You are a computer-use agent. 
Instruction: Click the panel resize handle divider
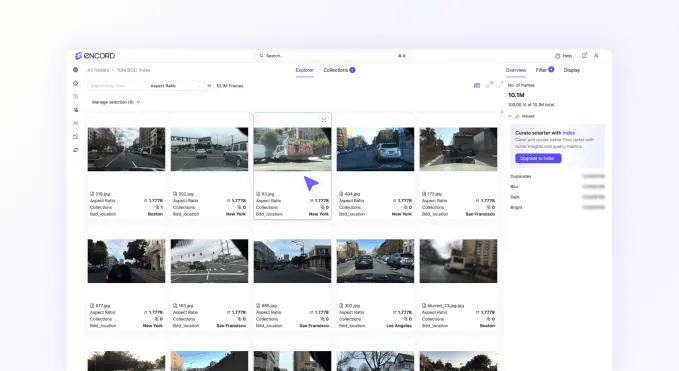tap(502, 112)
